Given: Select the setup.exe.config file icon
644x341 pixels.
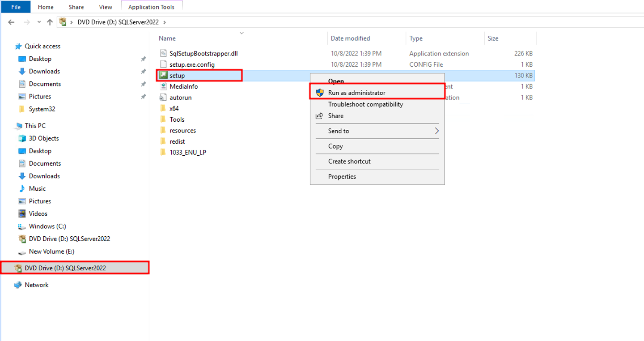Looking at the screenshot, I should coord(163,64).
